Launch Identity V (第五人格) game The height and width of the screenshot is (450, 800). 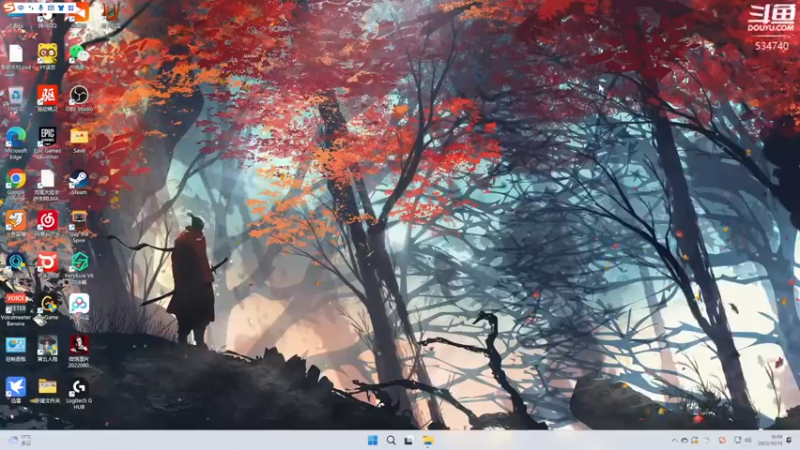[47, 345]
